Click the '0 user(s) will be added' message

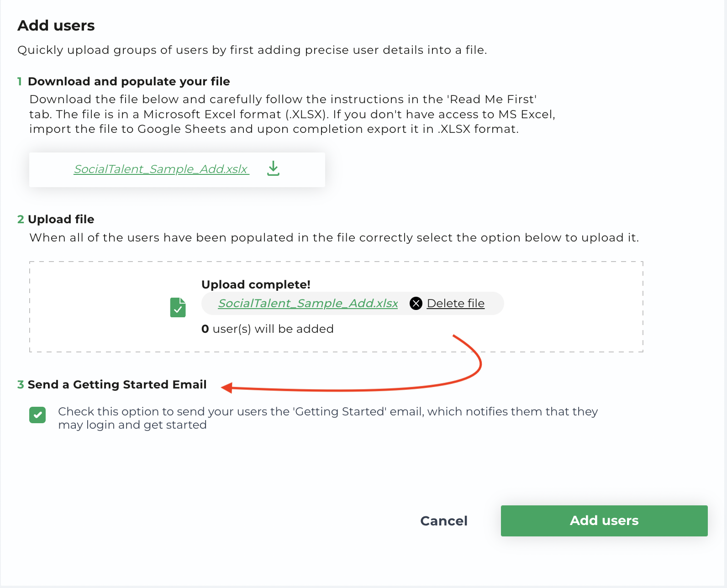pos(268,329)
